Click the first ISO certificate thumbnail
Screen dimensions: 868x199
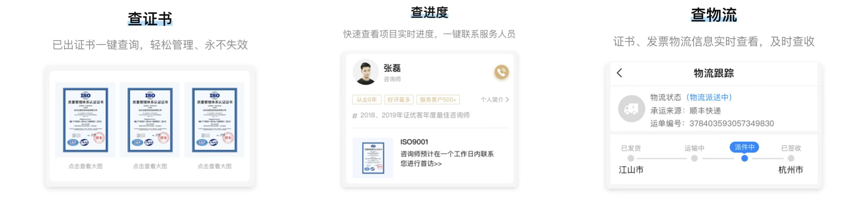(x=85, y=120)
